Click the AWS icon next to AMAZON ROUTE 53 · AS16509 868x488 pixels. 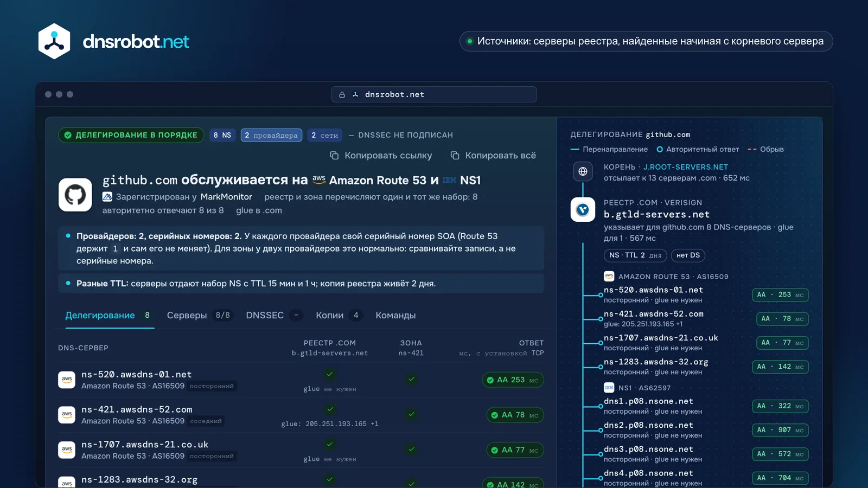click(609, 276)
